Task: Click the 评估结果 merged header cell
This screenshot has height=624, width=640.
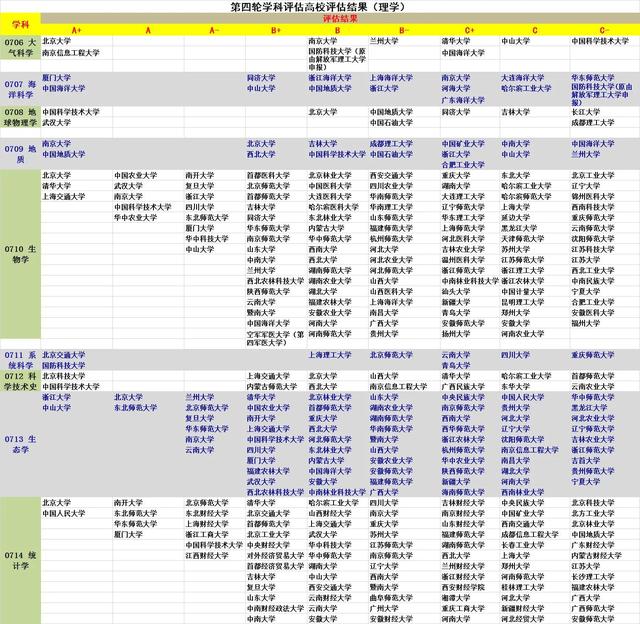Action: point(339,19)
